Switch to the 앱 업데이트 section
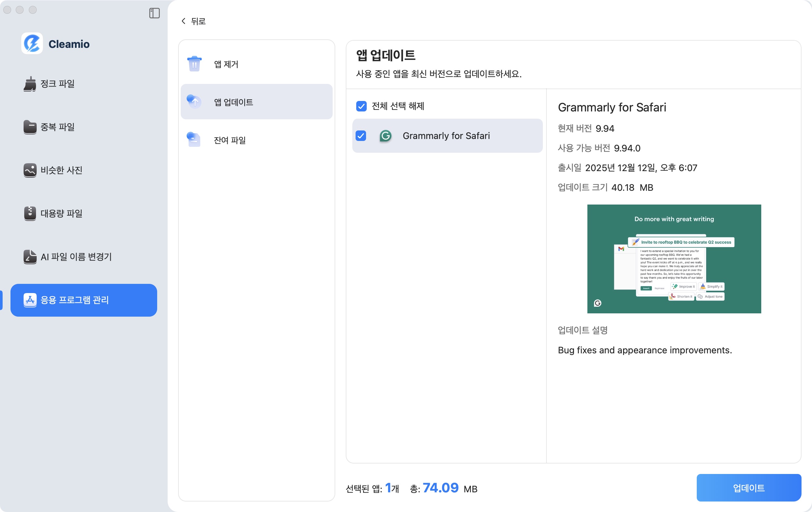 point(256,102)
